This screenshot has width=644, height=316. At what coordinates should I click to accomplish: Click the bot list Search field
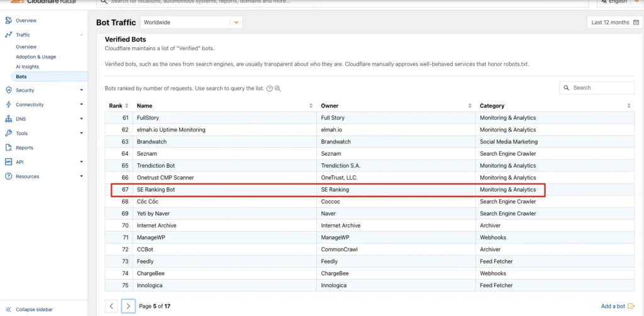point(597,88)
